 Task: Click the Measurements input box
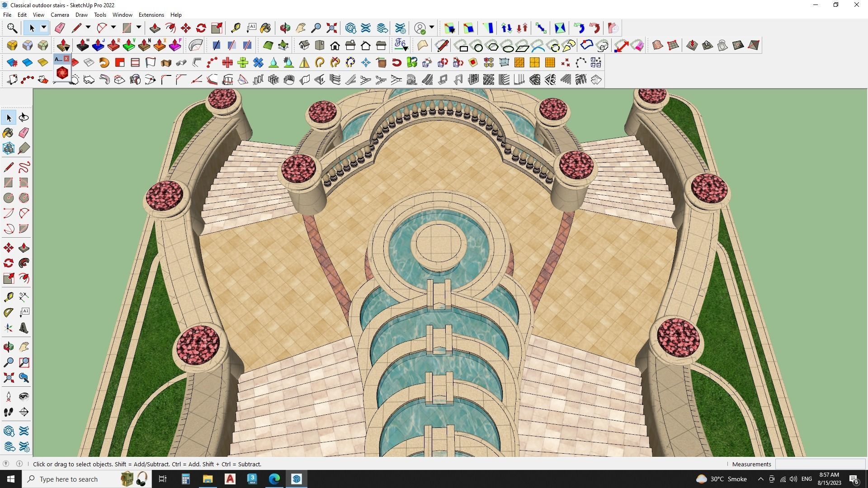pyautogui.click(x=820, y=464)
